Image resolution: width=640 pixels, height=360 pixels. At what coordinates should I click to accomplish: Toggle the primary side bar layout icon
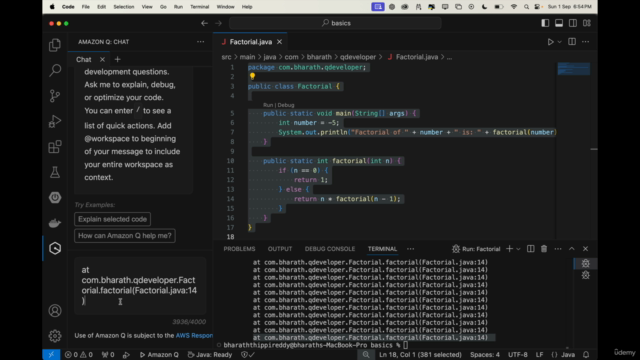(x=545, y=23)
